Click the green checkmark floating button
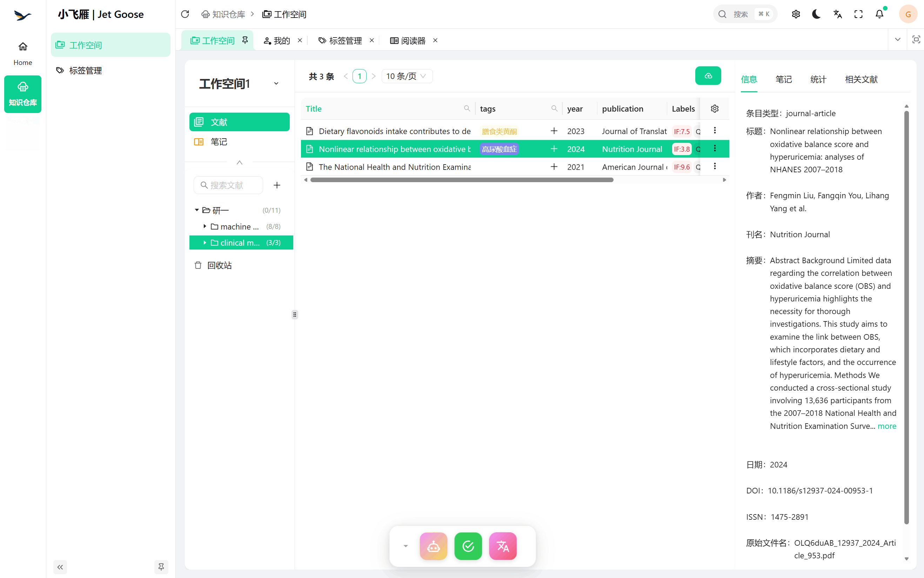This screenshot has width=924, height=578. click(468, 546)
